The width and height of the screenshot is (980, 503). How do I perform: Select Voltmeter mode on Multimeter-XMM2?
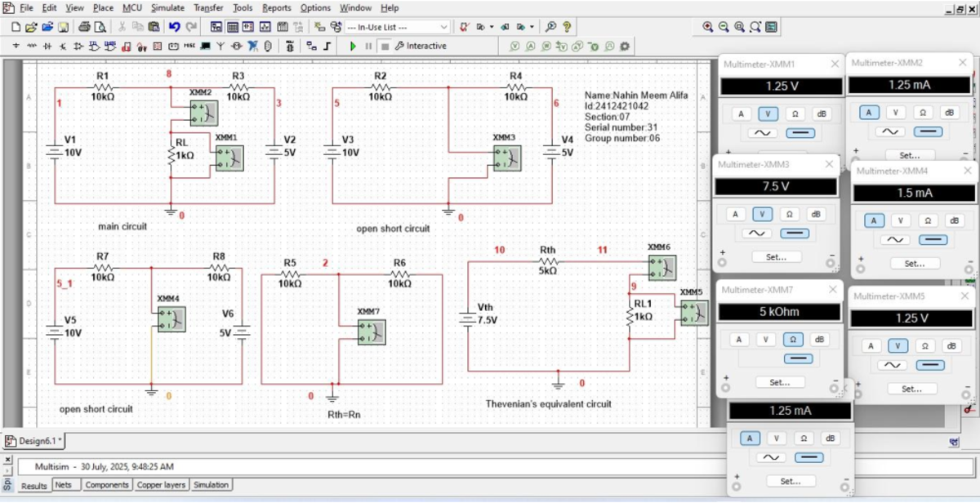[x=896, y=113]
